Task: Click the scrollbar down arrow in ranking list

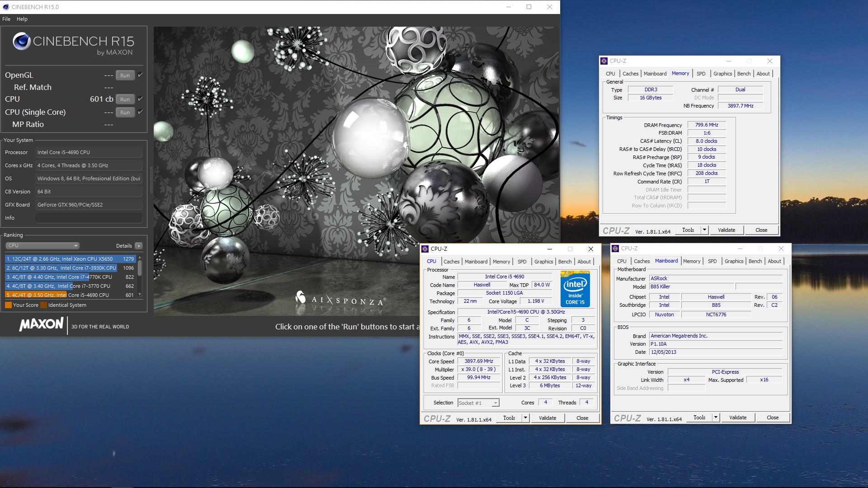Action: pyautogui.click(x=140, y=295)
